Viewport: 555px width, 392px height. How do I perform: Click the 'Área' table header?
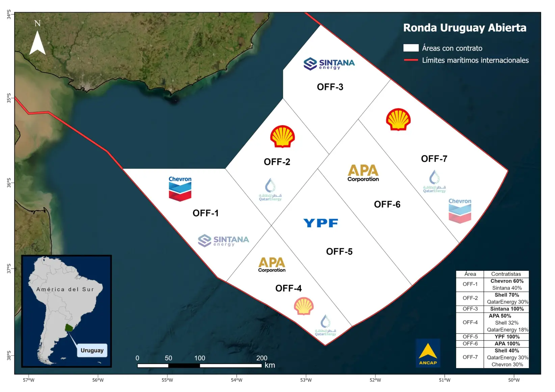(x=470, y=274)
